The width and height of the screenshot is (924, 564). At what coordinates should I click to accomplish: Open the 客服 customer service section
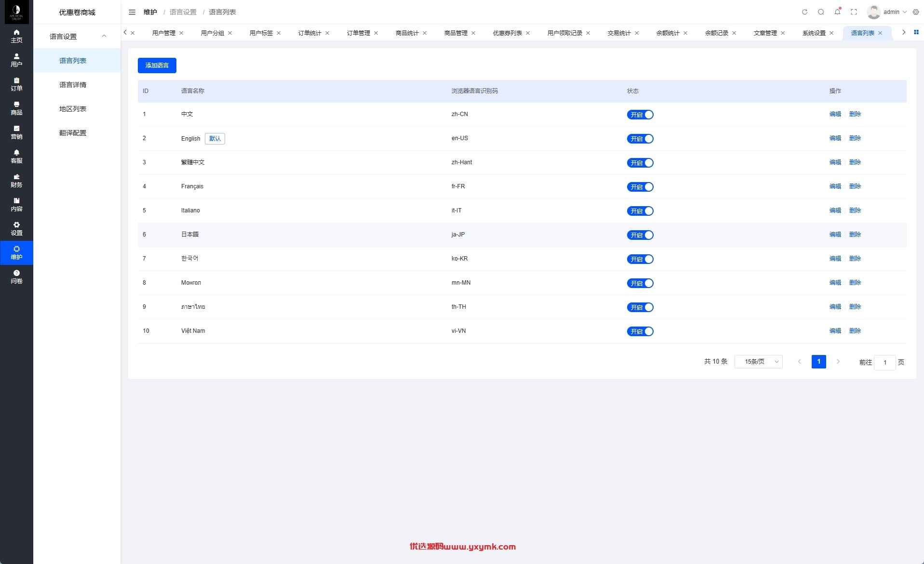[16, 157]
